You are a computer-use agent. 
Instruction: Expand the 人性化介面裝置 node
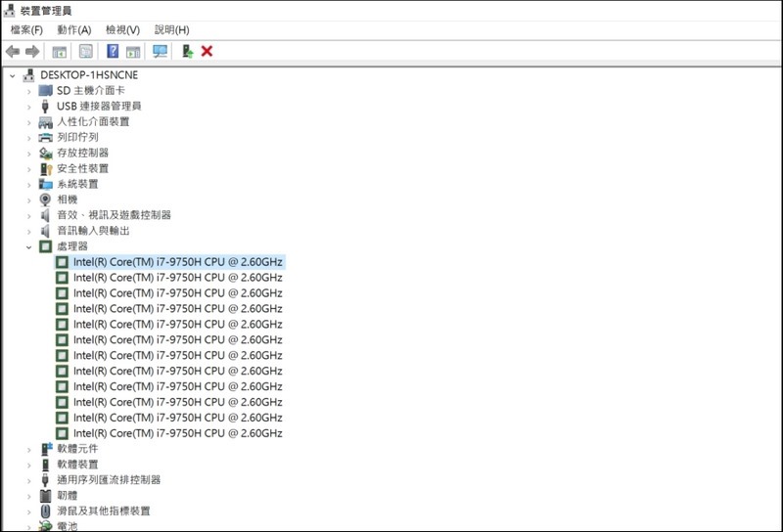(28, 122)
